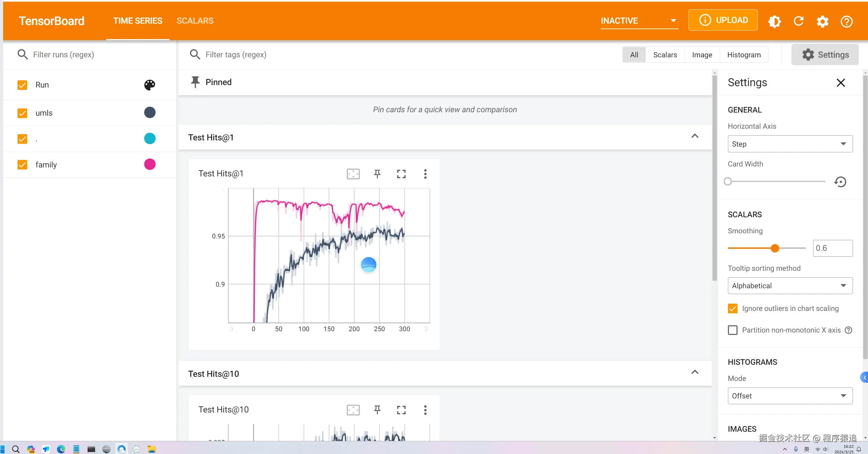Pin the Test Hits@1 card
This screenshot has height=454, width=868.
click(377, 174)
